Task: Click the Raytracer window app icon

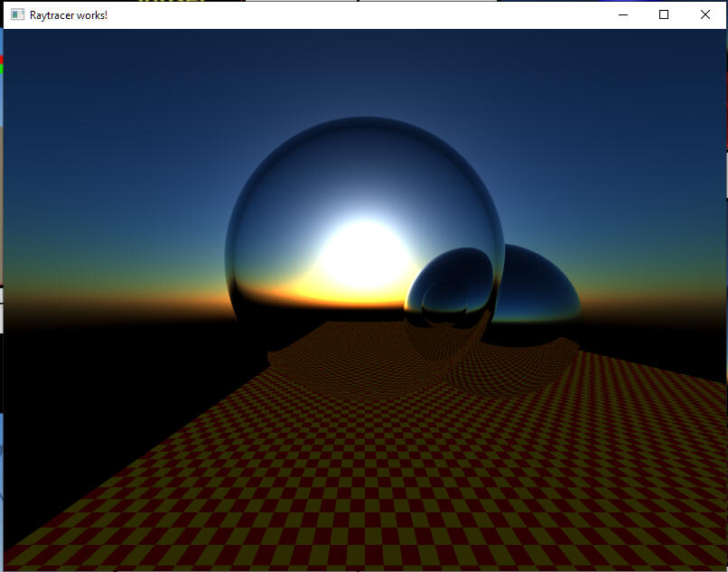Action: (x=18, y=14)
